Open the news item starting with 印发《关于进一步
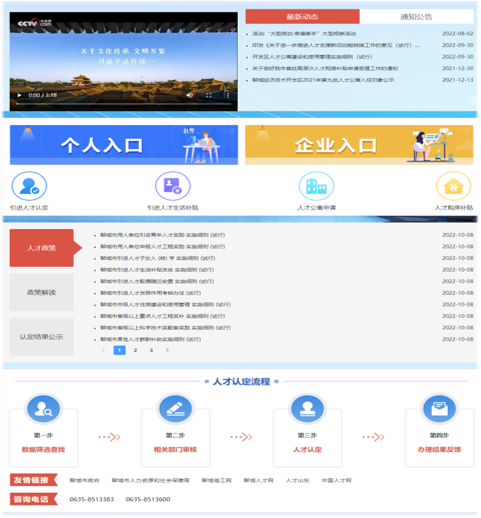This screenshot has width=481, height=518. click(336, 45)
